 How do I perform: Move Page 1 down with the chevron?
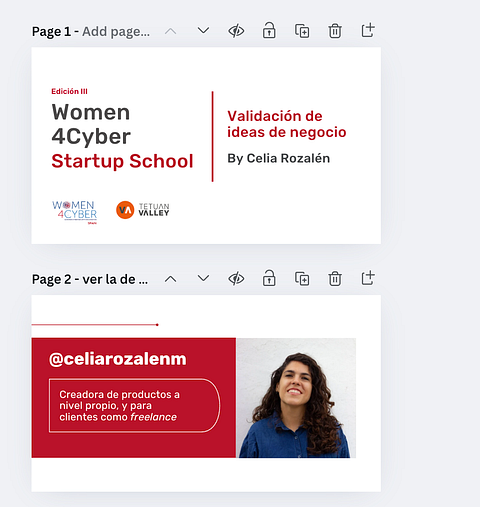(x=203, y=31)
